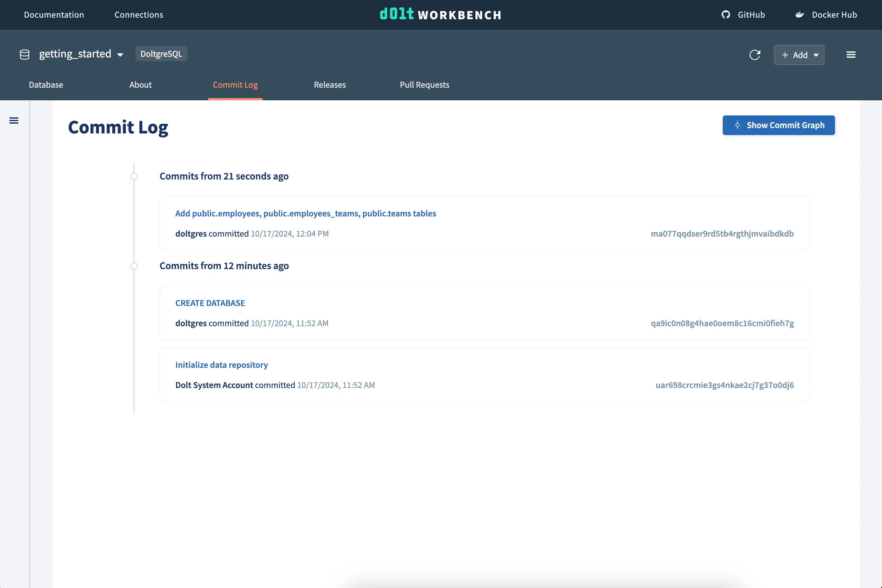Open the Pull Requests tab
The image size is (882, 588).
[x=424, y=85]
